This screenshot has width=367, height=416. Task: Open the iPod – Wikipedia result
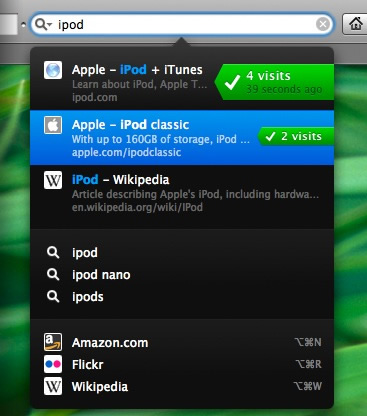pos(182,193)
